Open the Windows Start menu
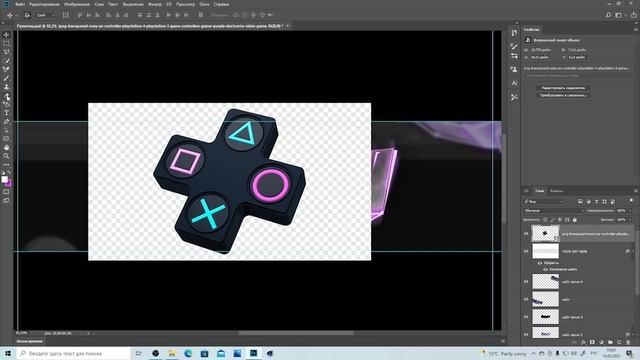Image resolution: width=640 pixels, height=360 pixels. pos(8,353)
